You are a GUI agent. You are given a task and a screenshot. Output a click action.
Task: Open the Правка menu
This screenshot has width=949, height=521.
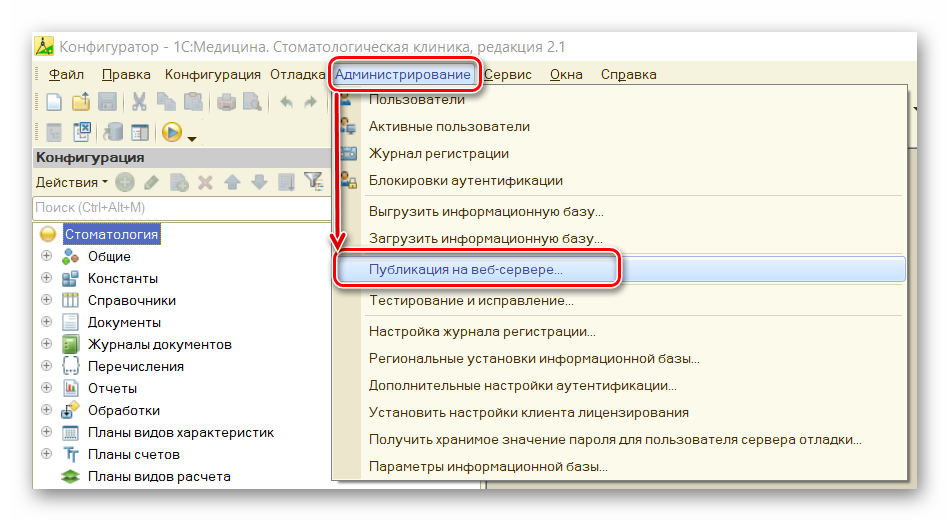click(126, 74)
